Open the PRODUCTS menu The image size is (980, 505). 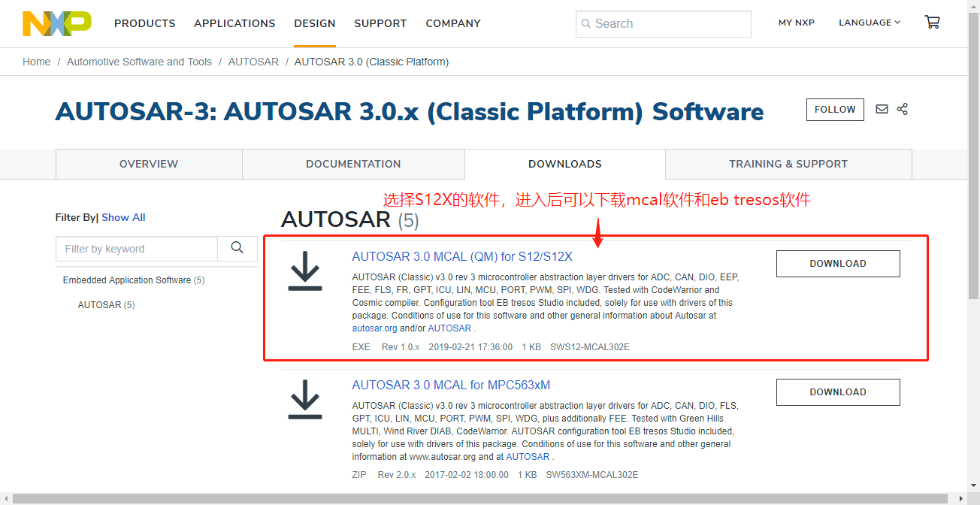click(144, 23)
